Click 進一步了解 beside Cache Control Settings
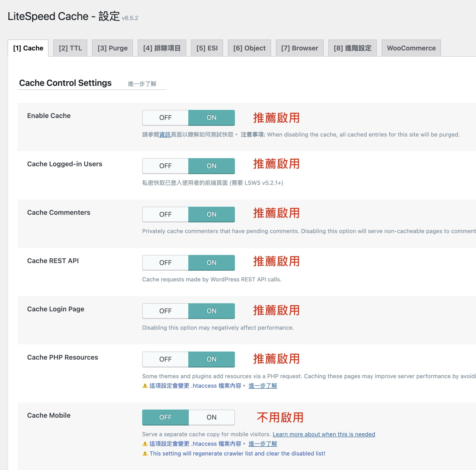 [x=142, y=84]
